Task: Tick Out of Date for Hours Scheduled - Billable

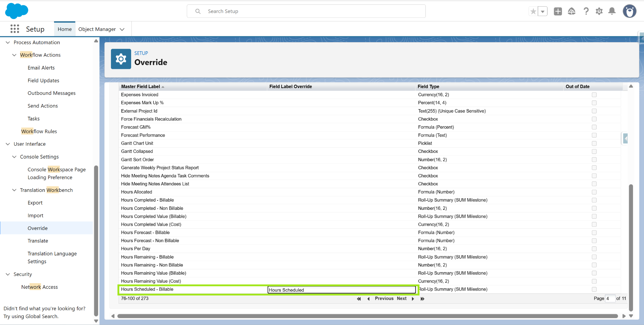Action: tap(594, 289)
